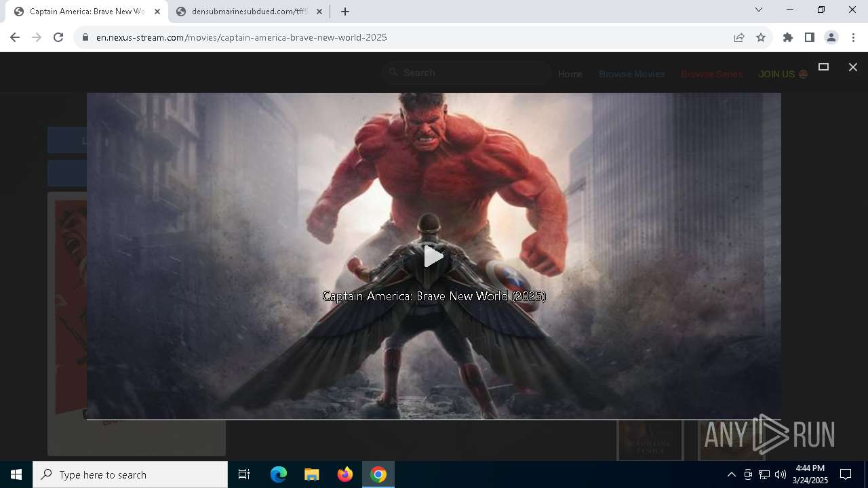Open the network tray icon
Image resolution: width=868 pixels, height=488 pixels.
point(764,474)
